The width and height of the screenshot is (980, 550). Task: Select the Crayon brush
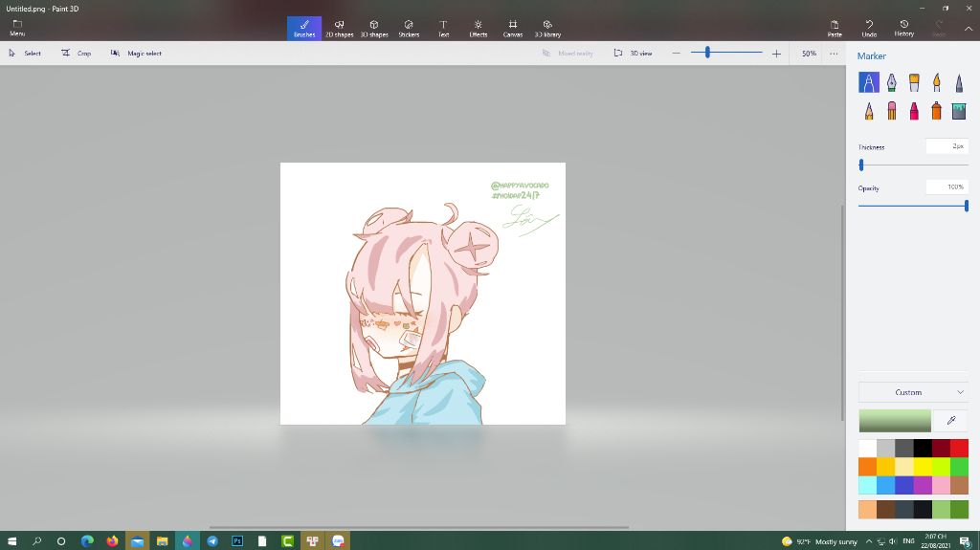point(914,111)
